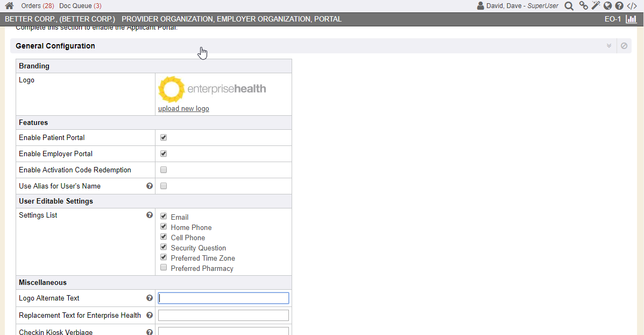
Task: Open the search magnifier icon
Action: pos(569,6)
